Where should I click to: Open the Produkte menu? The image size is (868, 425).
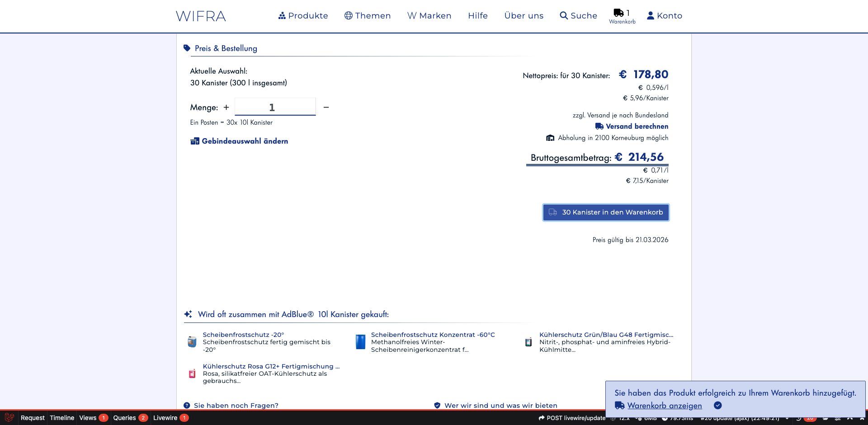(x=303, y=16)
